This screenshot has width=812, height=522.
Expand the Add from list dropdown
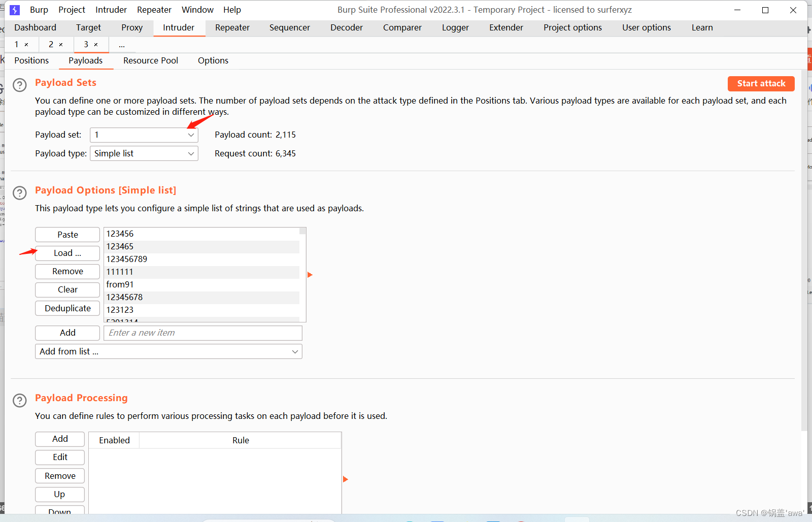[168, 351]
